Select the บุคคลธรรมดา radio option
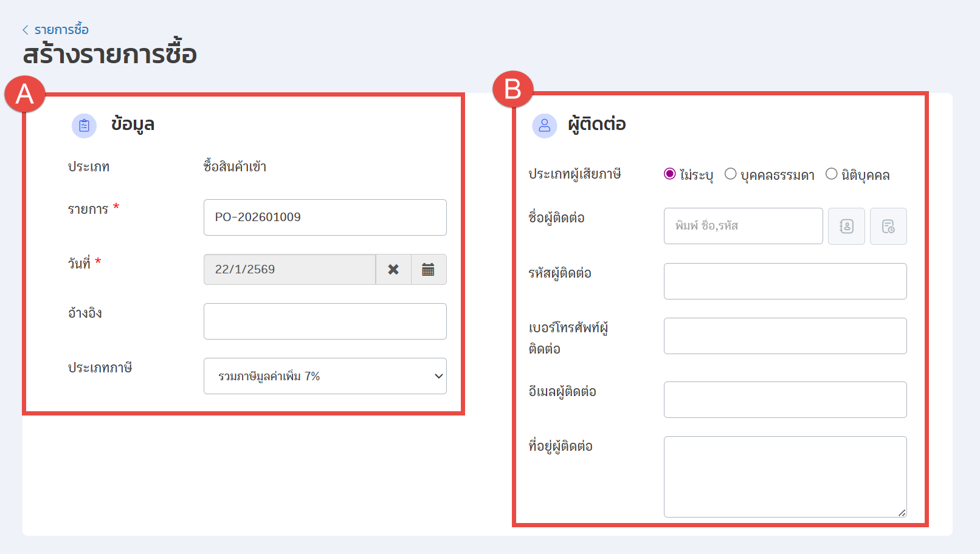 pos(731,174)
